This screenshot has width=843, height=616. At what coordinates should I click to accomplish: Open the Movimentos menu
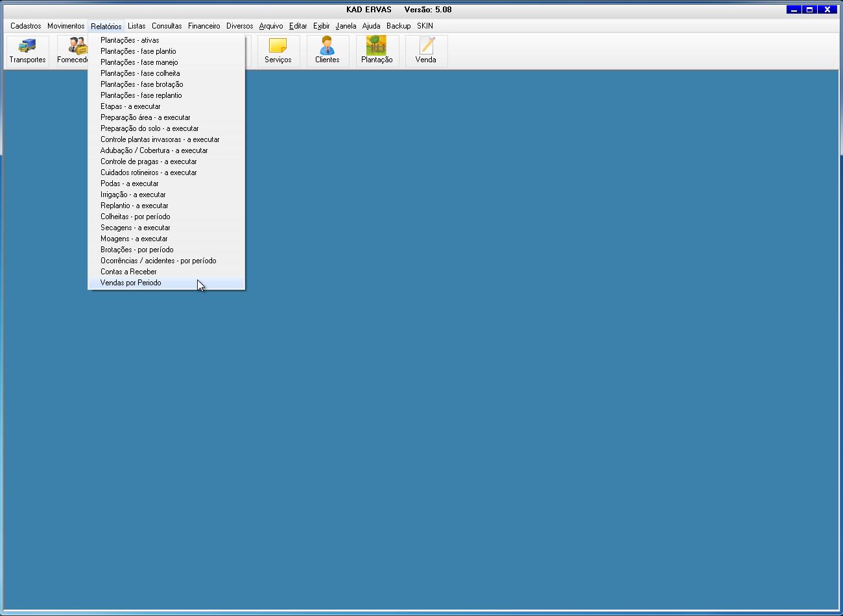pyautogui.click(x=66, y=26)
